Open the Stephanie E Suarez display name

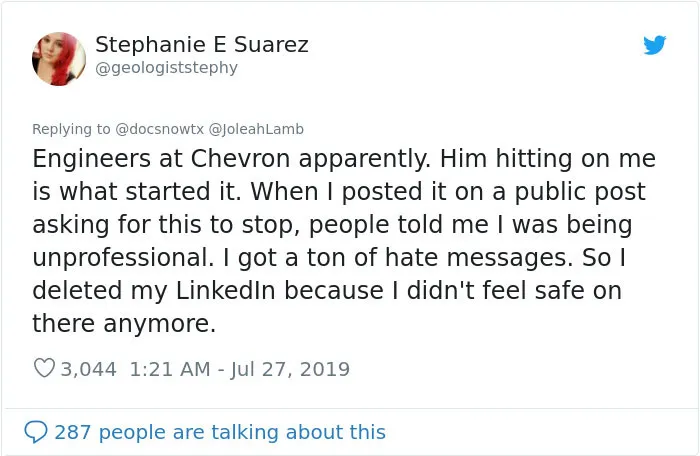tap(202, 45)
